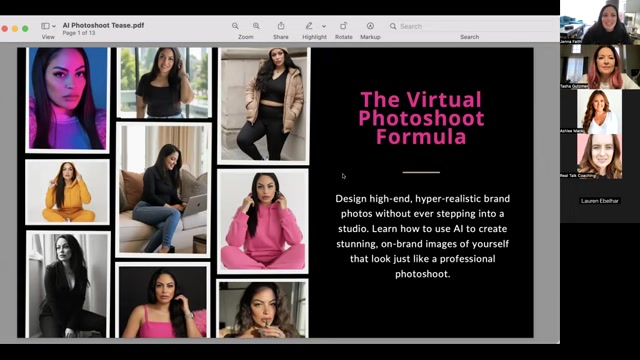Viewport: 640px width, 360px height.
Task: Select the Real Talk Coaching video tile
Action: [600, 156]
